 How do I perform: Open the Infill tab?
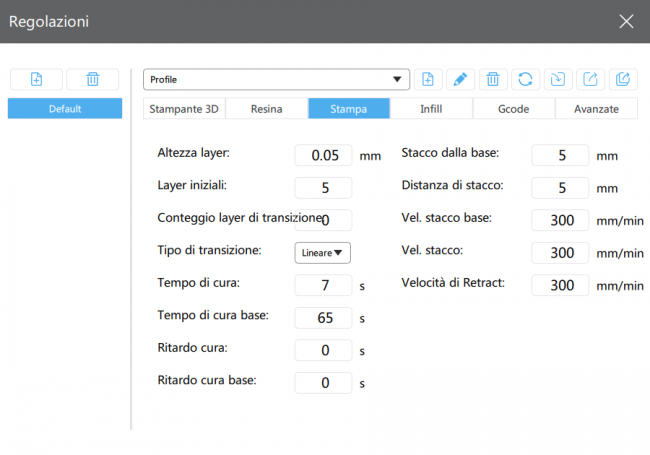tap(431, 109)
